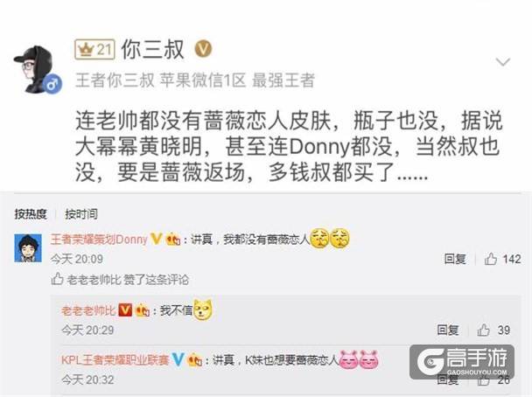Click the male gender icon on avatar

point(53,84)
